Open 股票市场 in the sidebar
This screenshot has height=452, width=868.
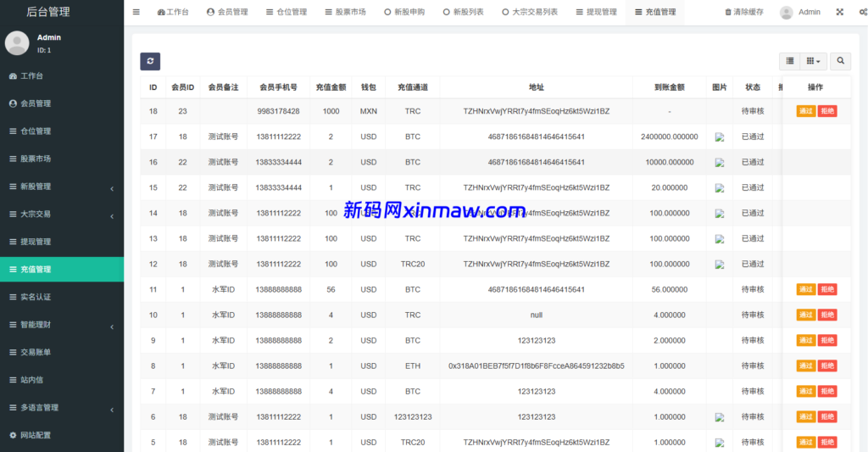pyautogui.click(x=62, y=159)
